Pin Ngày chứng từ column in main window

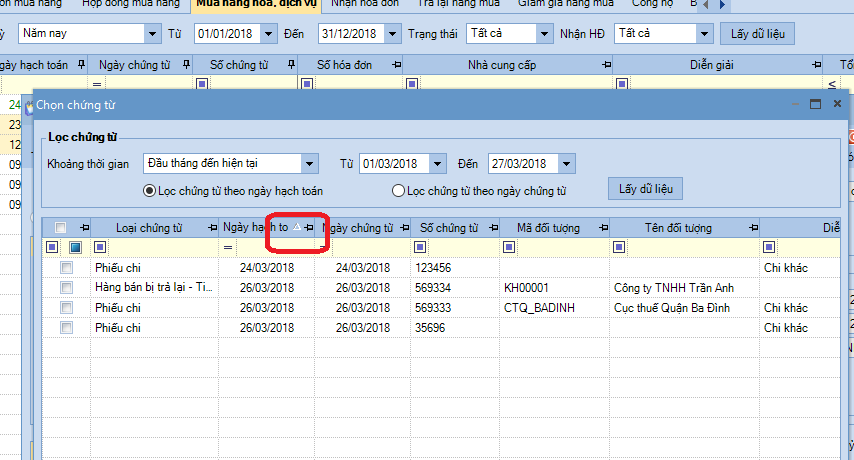[186, 65]
